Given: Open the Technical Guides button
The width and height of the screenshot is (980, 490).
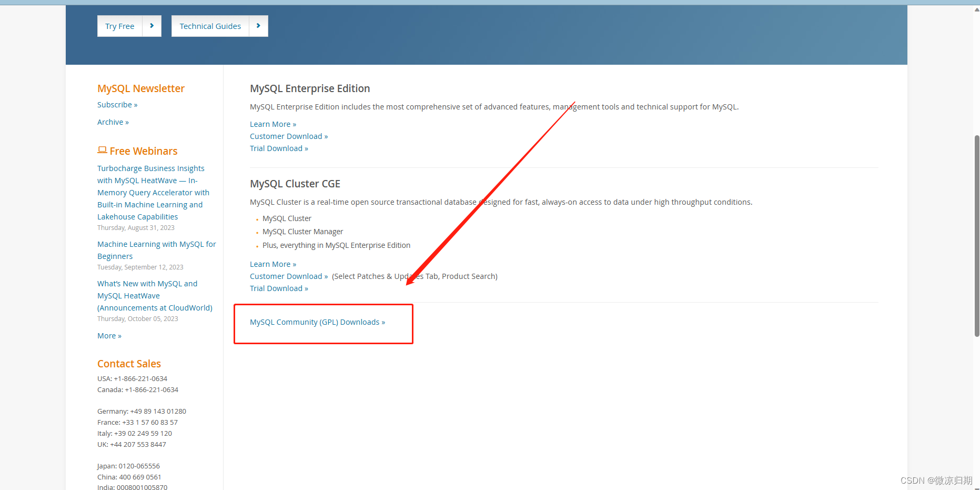Looking at the screenshot, I should 210,26.
